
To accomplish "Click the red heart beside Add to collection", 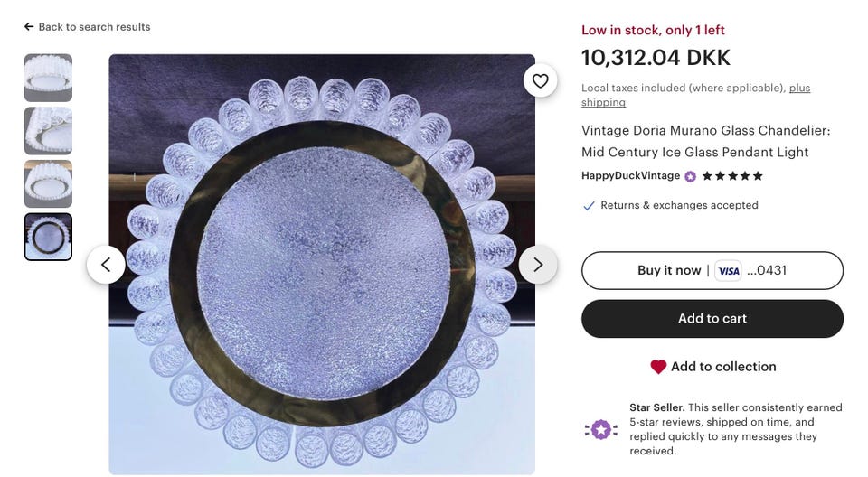I will 658,367.
